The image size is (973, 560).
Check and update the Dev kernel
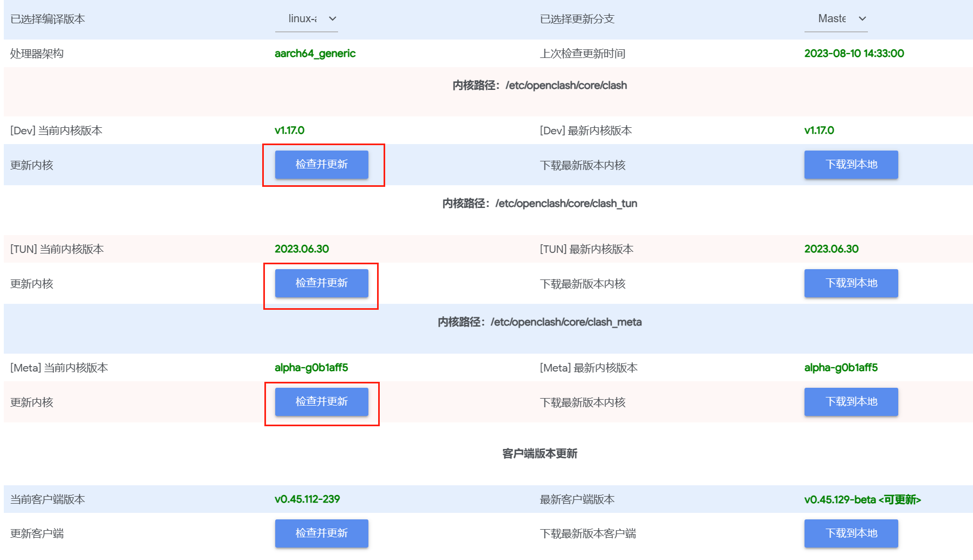[x=322, y=165]
